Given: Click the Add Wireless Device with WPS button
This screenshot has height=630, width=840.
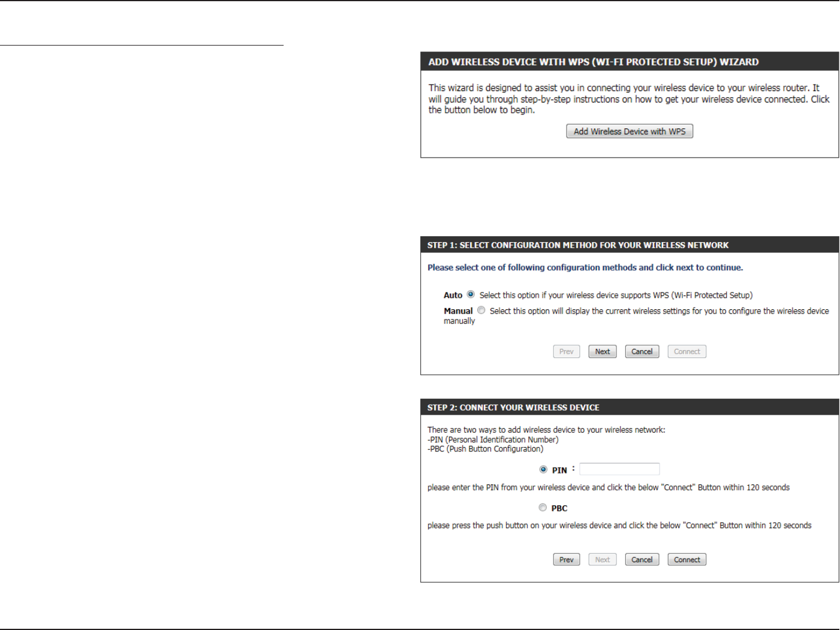Looking at the screenshot, I should [630, 131].
